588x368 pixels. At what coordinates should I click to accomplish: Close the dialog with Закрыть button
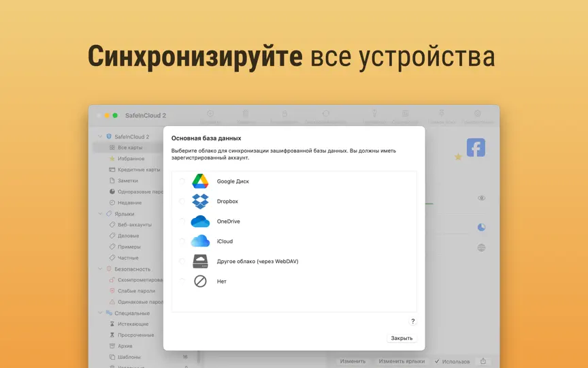tap(402, 338)
